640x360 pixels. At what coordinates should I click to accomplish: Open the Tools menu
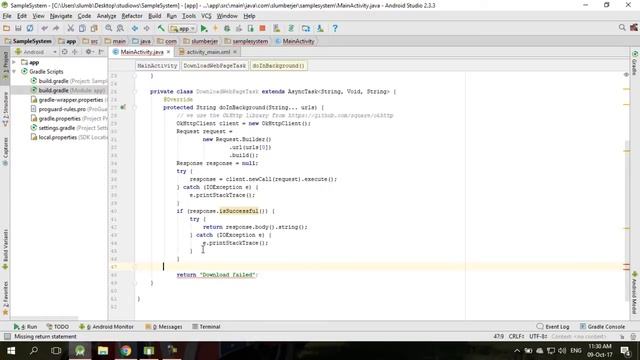[189, 16]
